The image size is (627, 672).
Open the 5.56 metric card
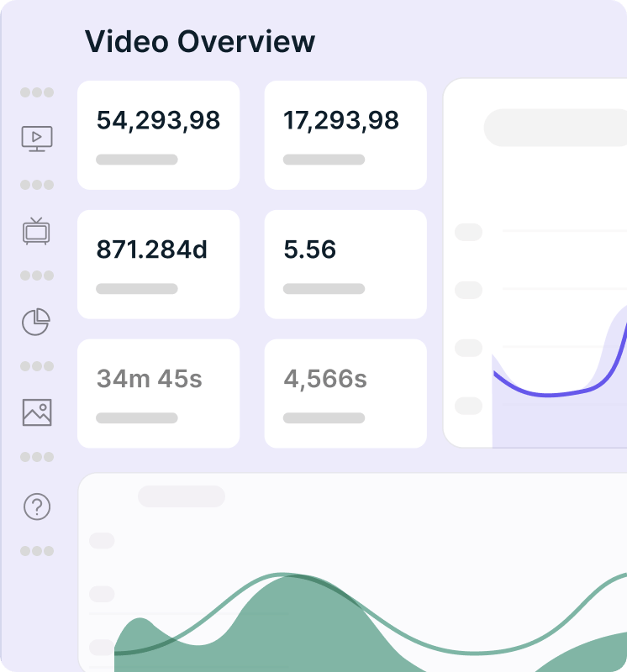pyautogui.click(x=345, y=265)
